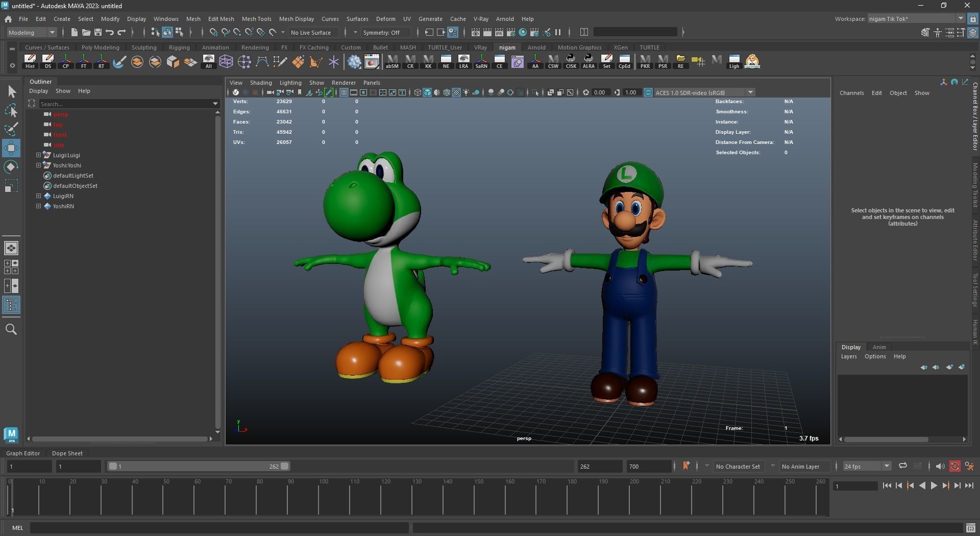The height and width of the screenshot is (536, 980).
Task: Switch to the Rigging shelf tab
Action: tap(179, 47)
